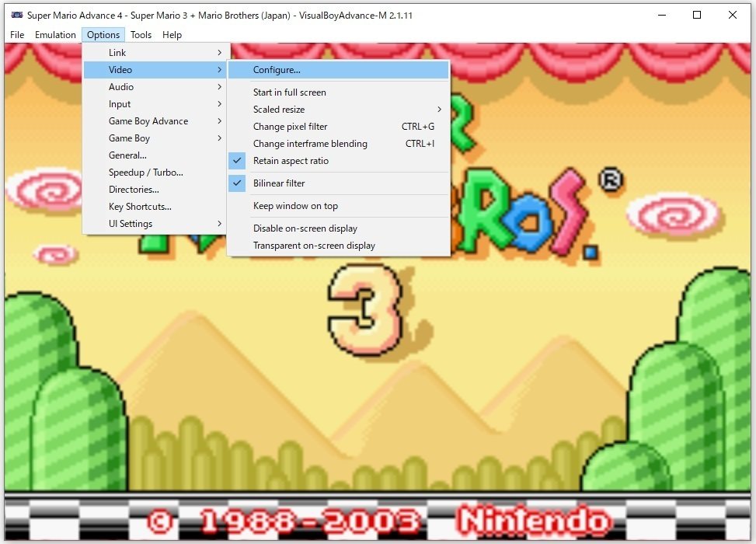Uncheck Bilinear filter
The width and height of the screenshot is (756, 544).
point(339,183)
